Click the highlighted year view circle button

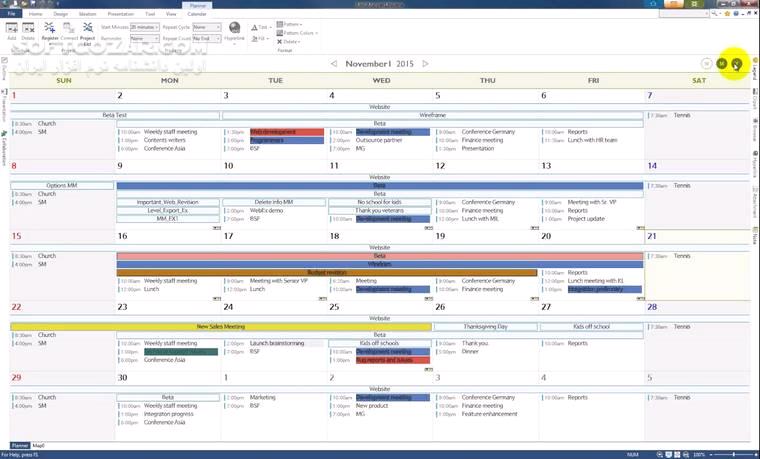pyautogui.click(x=737, y=63)
